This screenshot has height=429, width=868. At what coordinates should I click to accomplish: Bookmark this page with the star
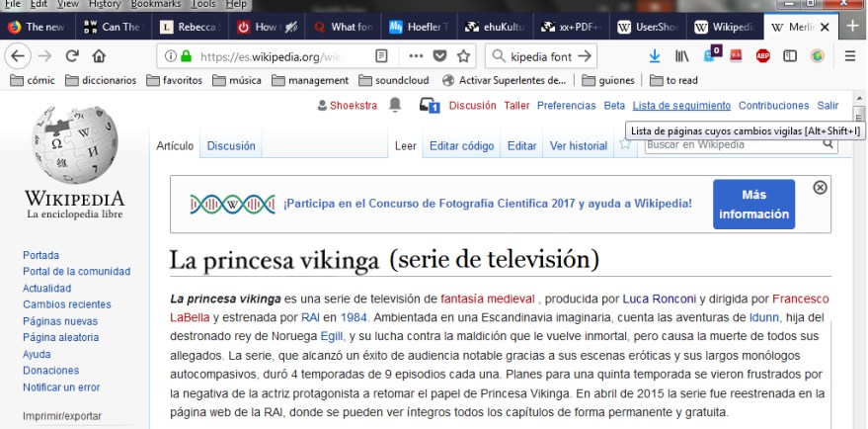coord(463,56)
